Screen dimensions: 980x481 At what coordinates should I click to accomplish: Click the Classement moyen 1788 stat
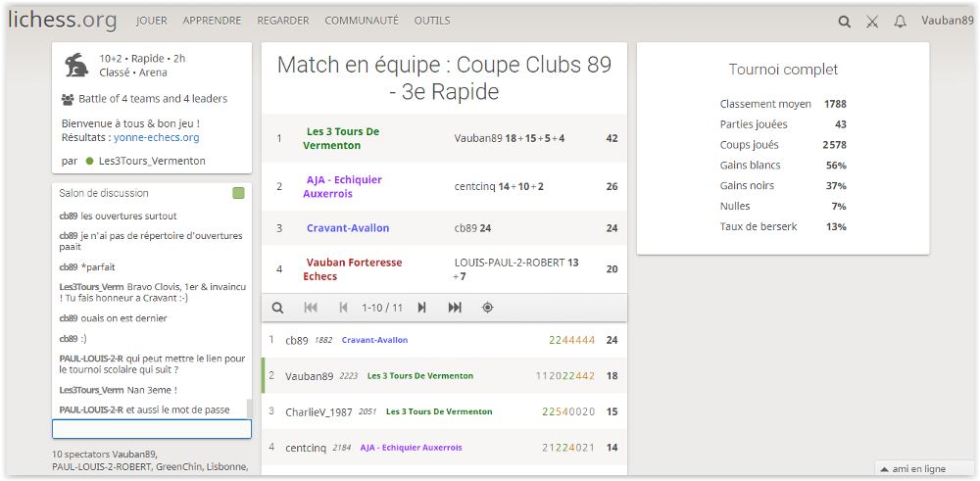pyautogui.click(x=783, y=104)
